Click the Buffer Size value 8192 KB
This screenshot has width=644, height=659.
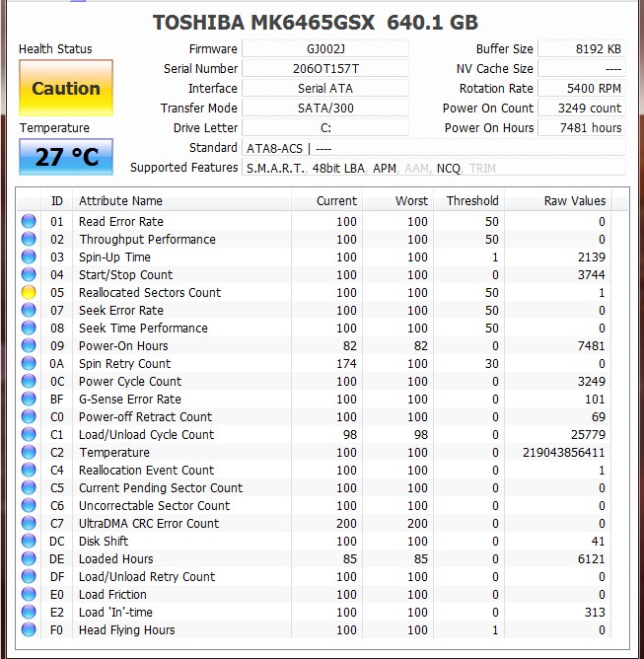pos(582,48)
